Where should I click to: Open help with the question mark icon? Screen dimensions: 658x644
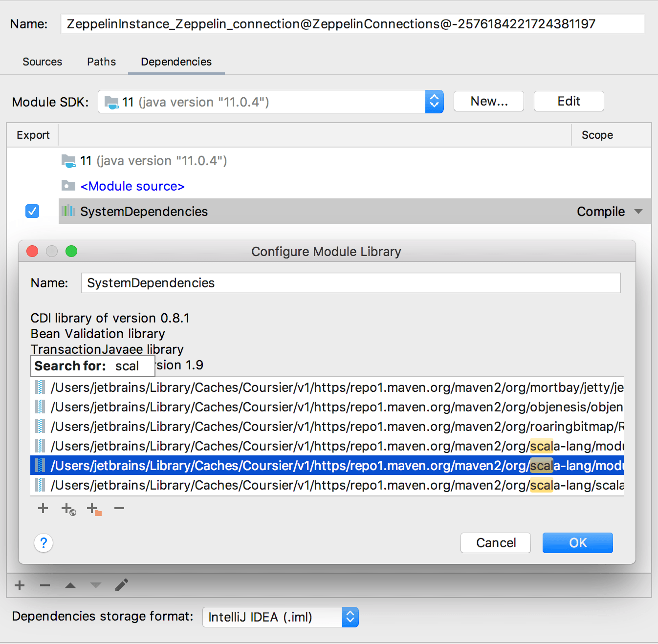tap(44, 543)
